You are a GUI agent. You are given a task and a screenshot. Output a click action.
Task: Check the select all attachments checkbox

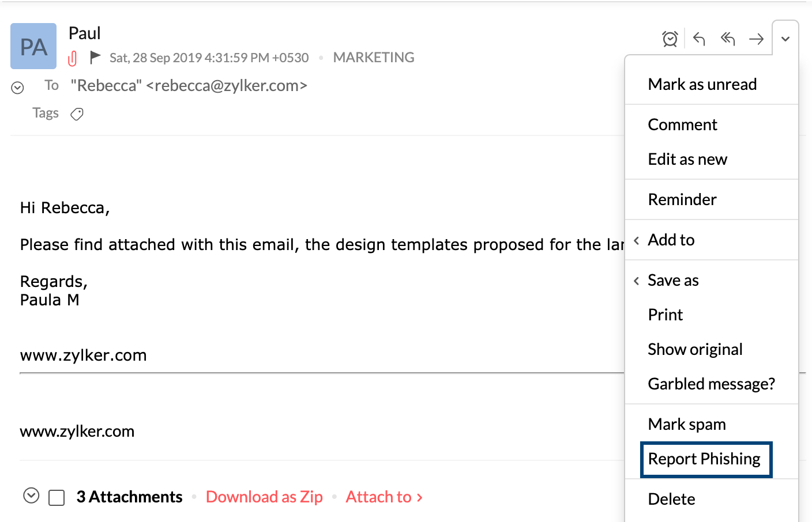coord(57,498)
